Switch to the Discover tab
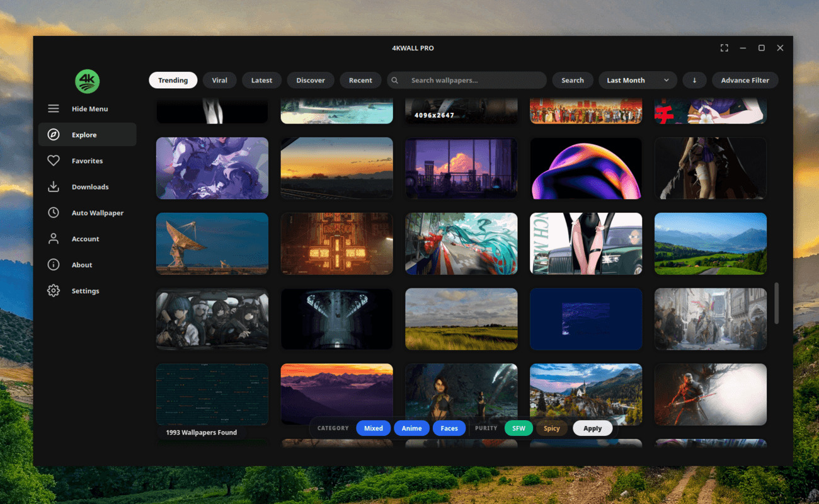819x504 pixels. [311, 80]
